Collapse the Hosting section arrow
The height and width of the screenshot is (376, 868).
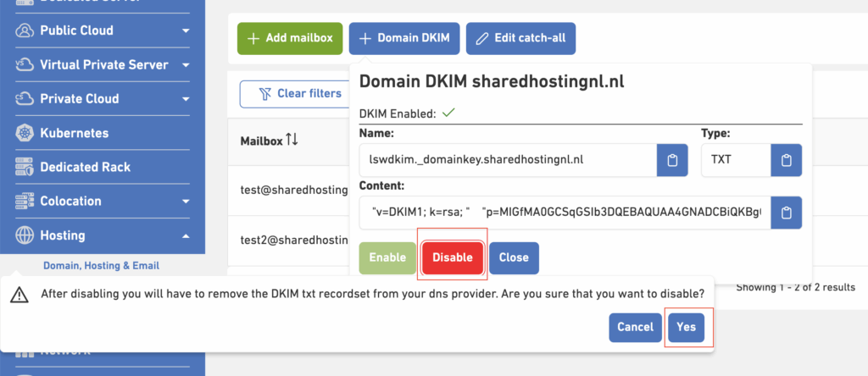[186, 235]
